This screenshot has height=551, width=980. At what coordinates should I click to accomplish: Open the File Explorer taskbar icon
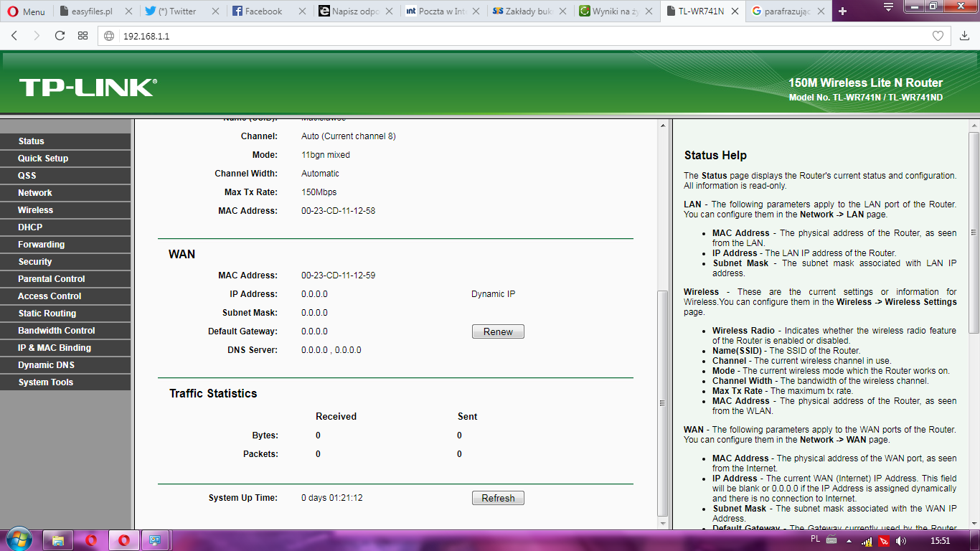tap(58, 540)
